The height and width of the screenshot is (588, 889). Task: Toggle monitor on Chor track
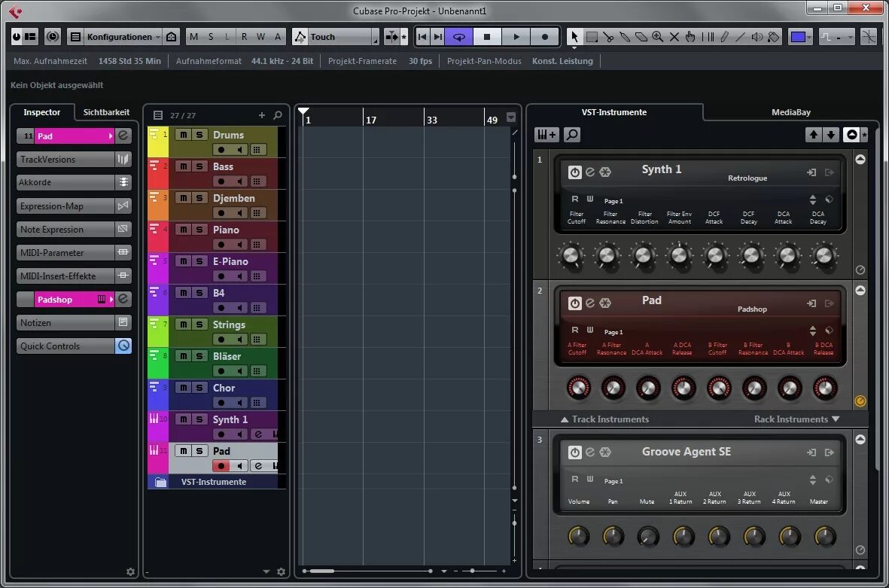[x=240, y=403]
